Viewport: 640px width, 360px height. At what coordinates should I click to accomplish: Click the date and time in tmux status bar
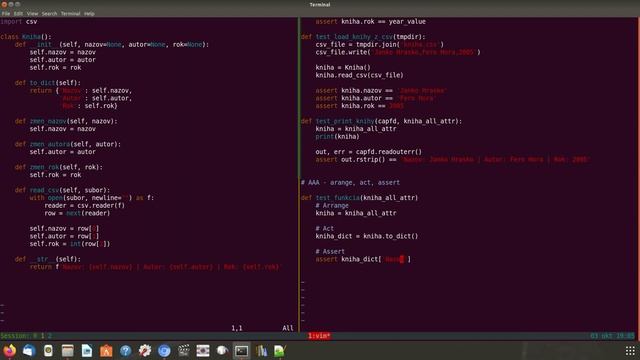(x=612, y=336)
